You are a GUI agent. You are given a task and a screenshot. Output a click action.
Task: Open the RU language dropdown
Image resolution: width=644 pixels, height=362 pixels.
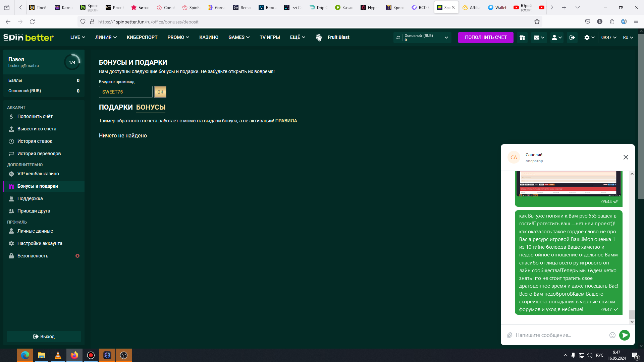(x=628, y=38)
